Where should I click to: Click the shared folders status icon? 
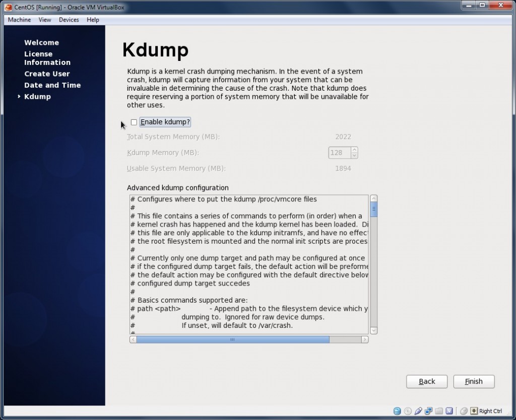[x=439, y=411]
